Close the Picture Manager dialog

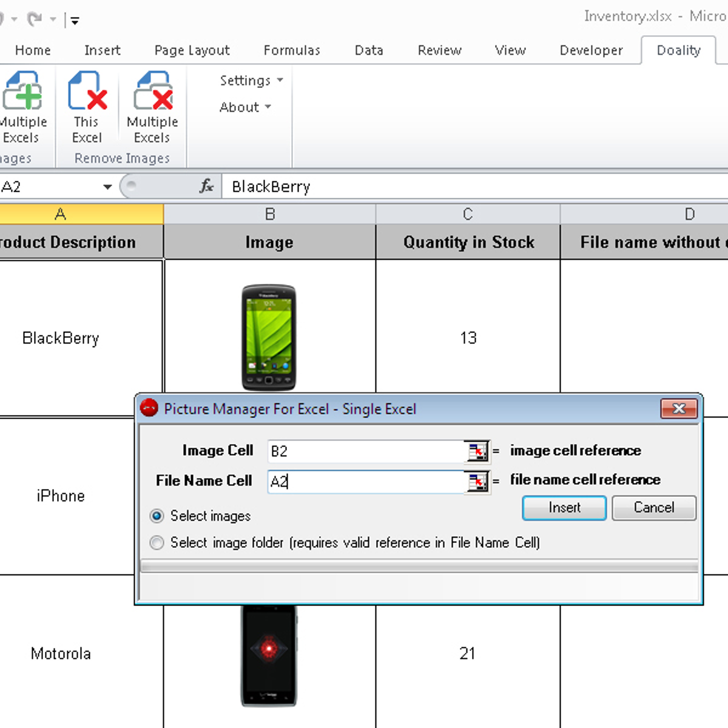point(679,409)
